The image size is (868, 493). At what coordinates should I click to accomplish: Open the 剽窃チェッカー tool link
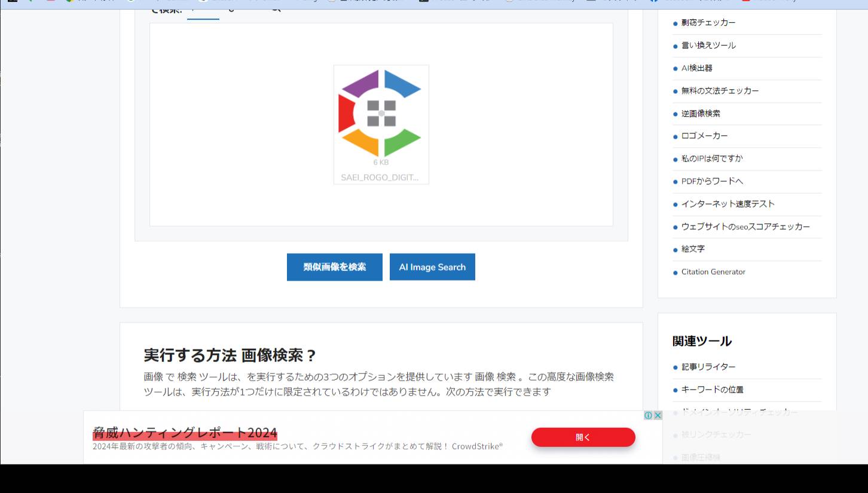click(x=708, y=23)
